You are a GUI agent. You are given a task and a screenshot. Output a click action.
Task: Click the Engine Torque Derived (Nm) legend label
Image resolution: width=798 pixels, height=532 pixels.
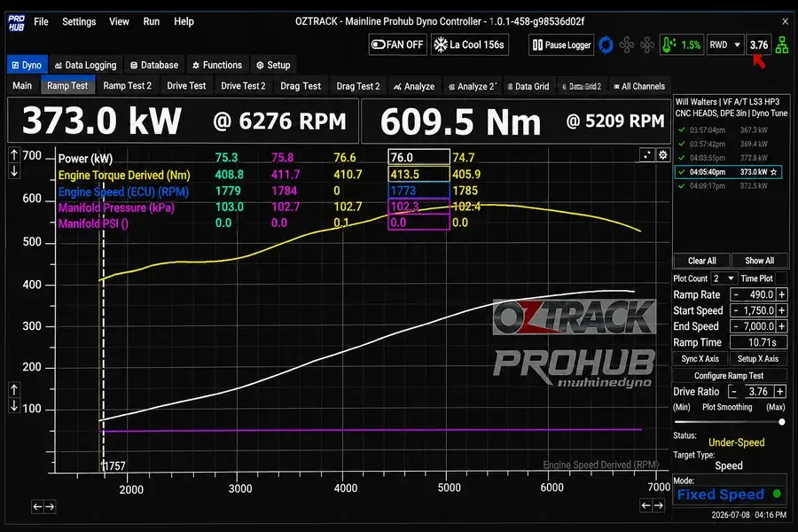124,176
